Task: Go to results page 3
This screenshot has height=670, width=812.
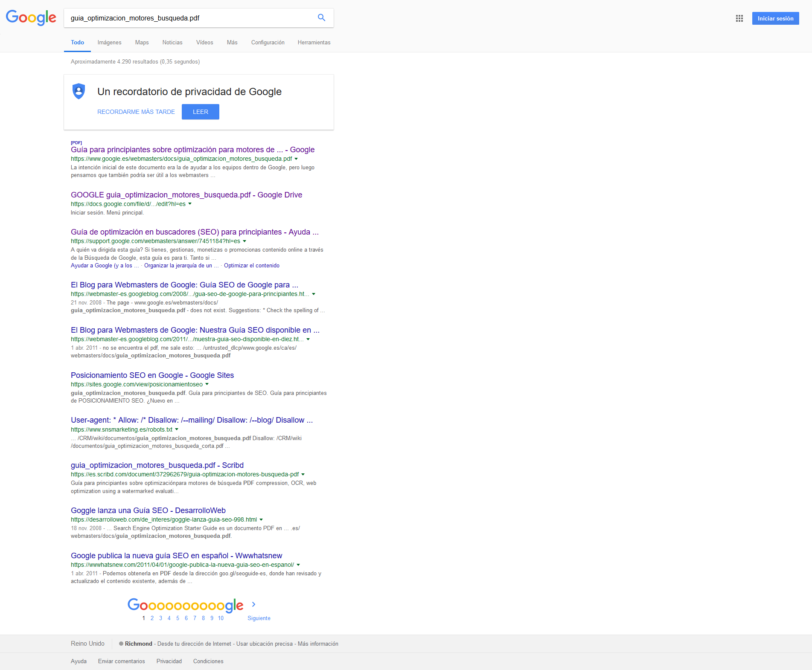Action: click(x=160, y=618)
